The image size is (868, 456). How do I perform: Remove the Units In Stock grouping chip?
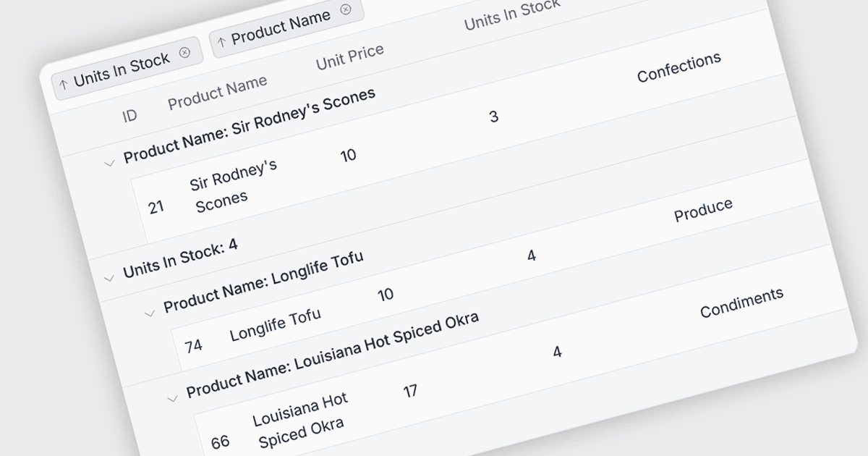[184, 52]
